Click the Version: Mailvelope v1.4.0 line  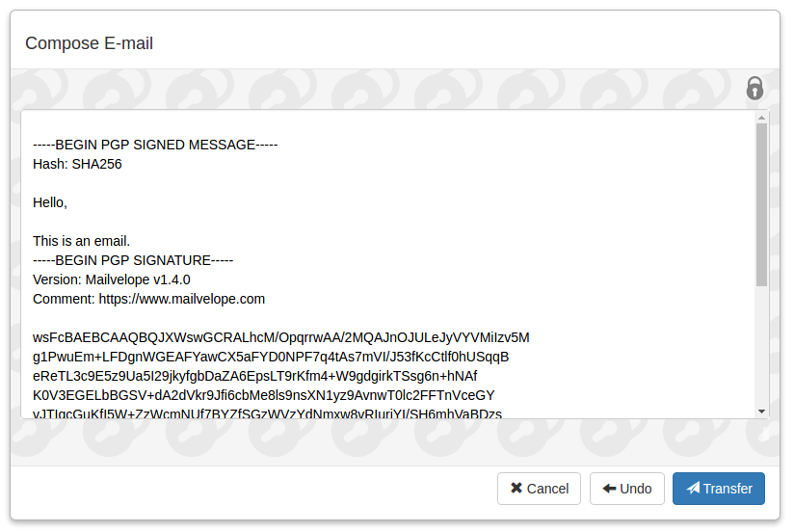[x=111, y=279]
